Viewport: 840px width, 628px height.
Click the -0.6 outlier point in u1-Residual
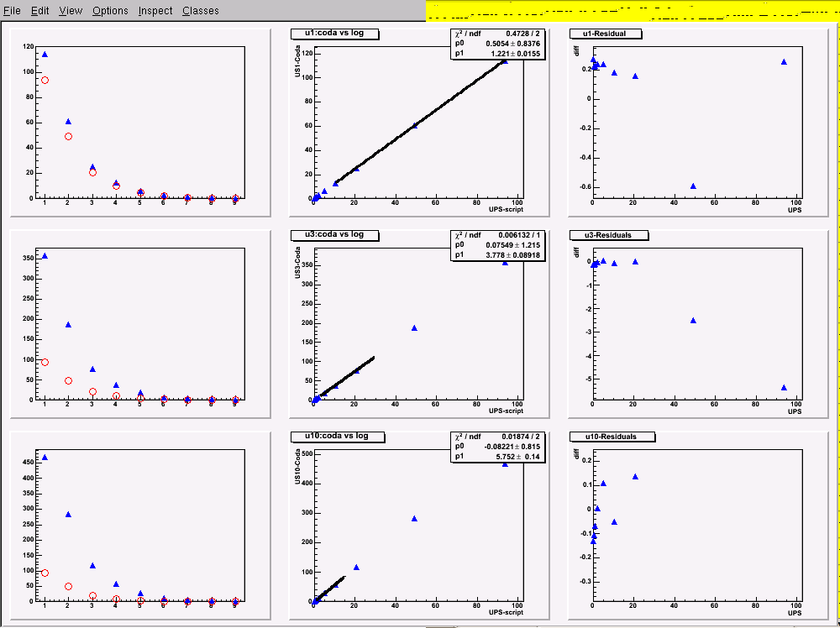693,186
